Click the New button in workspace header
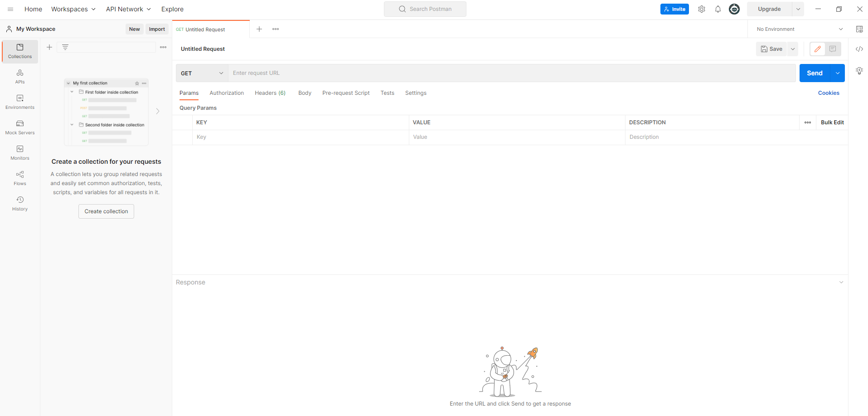The height and width of the screenshot is (416, 868). [x=134, y=29]
